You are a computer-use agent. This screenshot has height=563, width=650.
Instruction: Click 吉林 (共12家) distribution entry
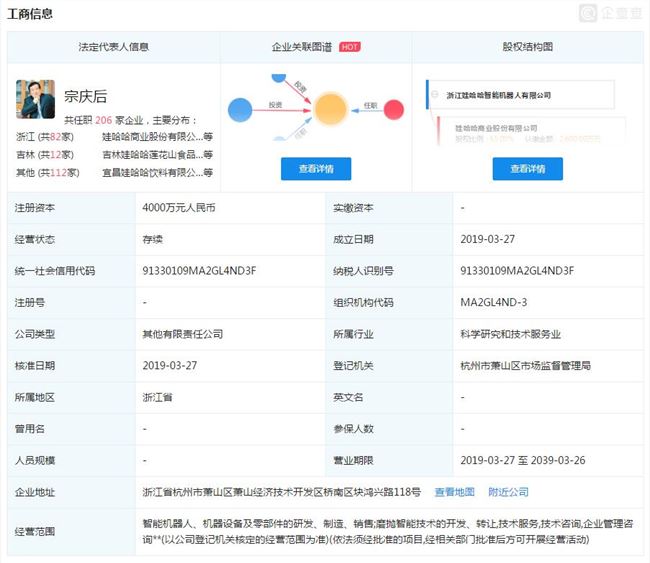(45, 155)
